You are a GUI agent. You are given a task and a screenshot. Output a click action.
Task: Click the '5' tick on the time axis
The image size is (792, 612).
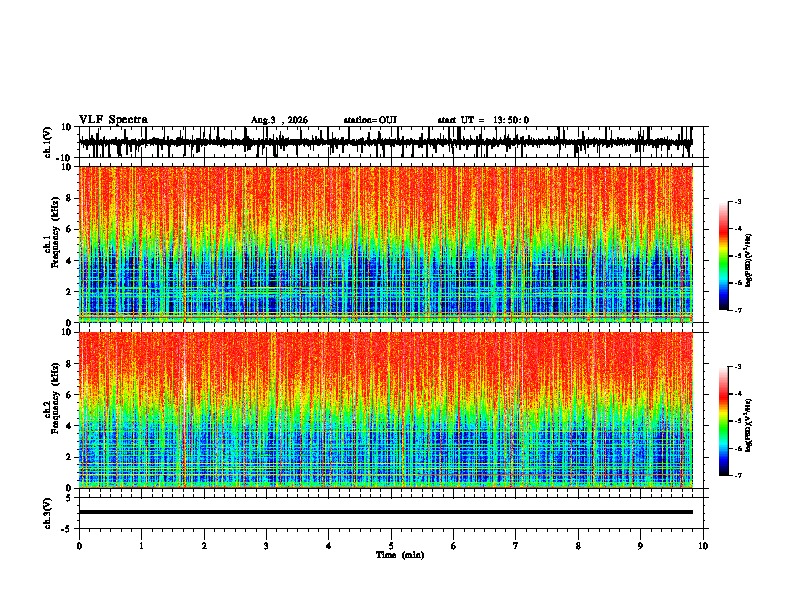pos(391,546)
